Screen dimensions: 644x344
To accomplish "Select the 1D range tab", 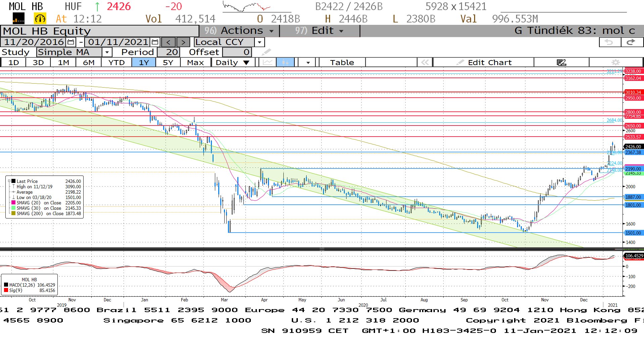I will [13, 62].
